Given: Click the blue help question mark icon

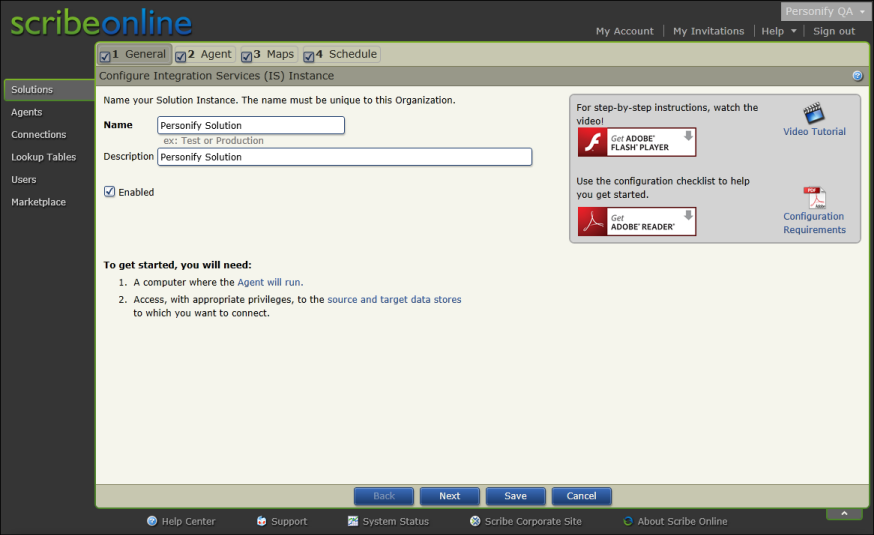Looking at the screenshot, I should [857, 76].
